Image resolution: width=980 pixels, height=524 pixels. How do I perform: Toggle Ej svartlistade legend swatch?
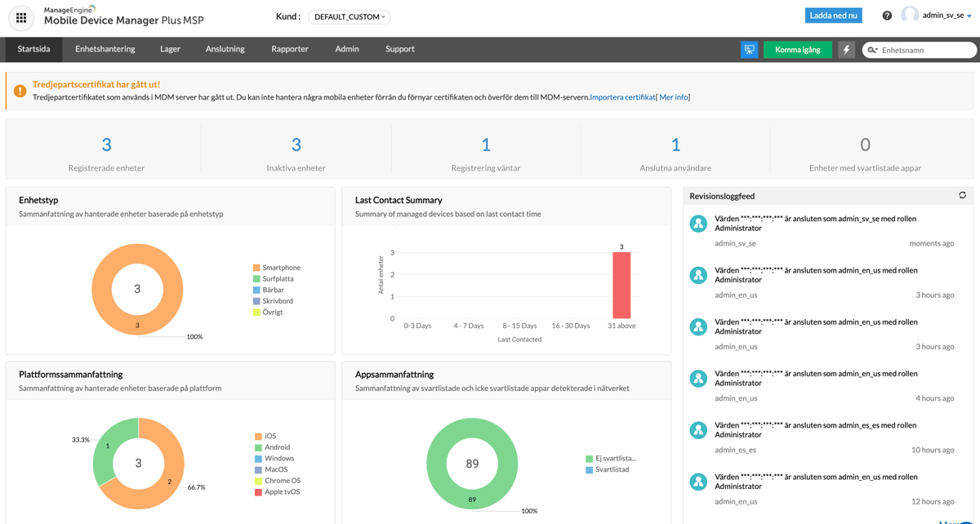click(588, 459)
